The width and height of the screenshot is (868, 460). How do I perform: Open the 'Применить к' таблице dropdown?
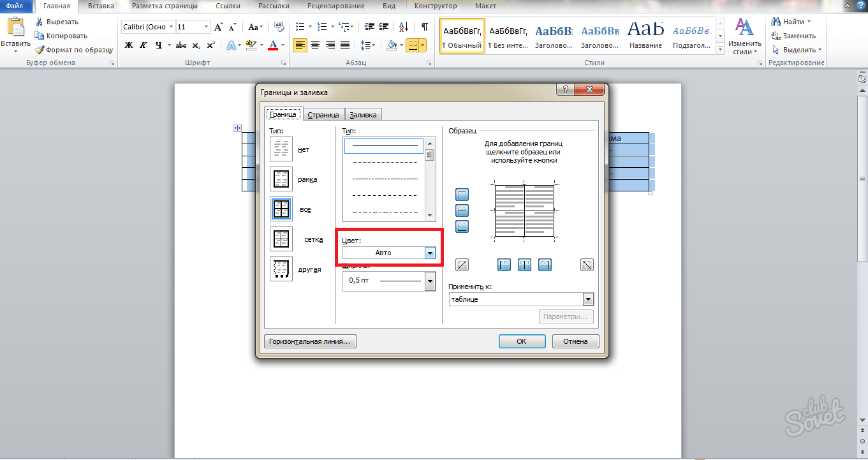587,299
